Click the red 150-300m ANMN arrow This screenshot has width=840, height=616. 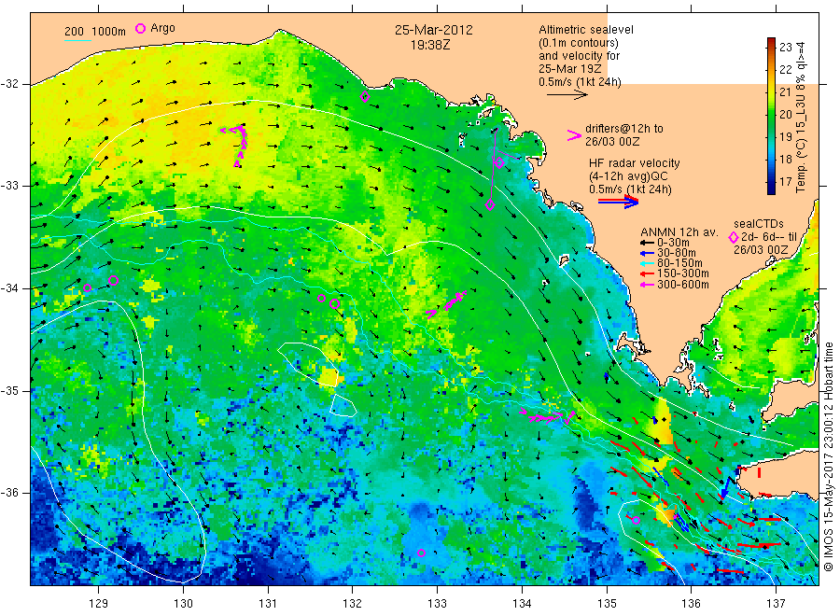click(x=647, y=273)
